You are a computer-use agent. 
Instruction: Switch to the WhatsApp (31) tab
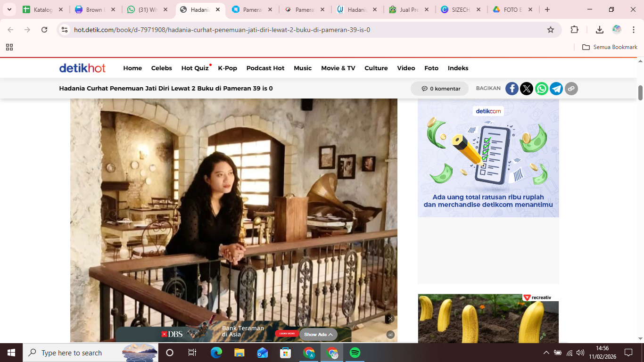tap(147, 9)
